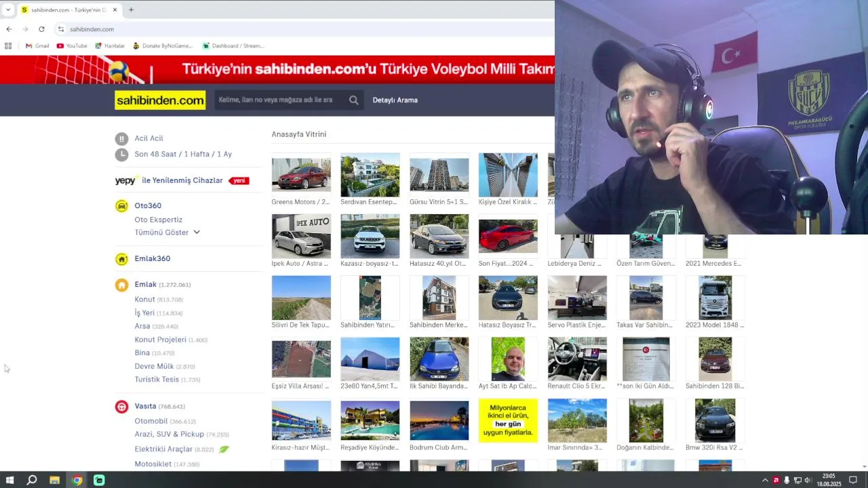Click Anasayfa Vitrini heading
This screenshot has height=488, width=868.
pos(299,134)
